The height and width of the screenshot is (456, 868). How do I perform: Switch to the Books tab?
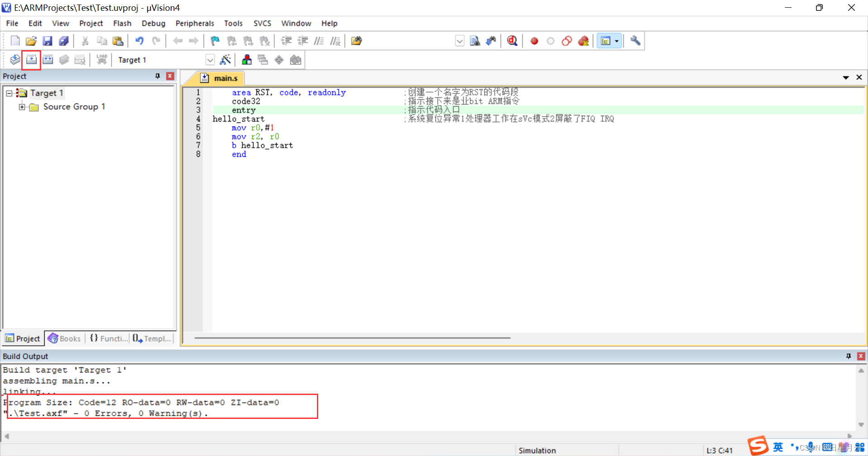(x=65, y=338)
